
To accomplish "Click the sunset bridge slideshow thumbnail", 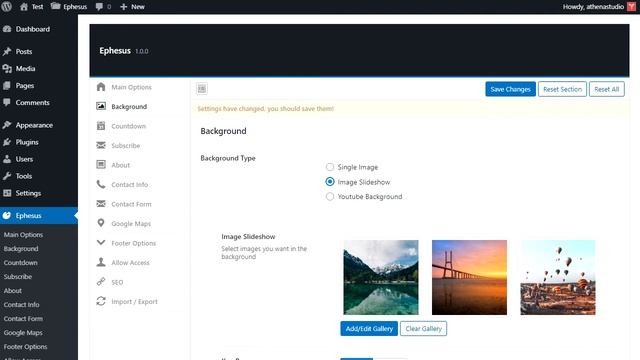I will click(469, 277).
